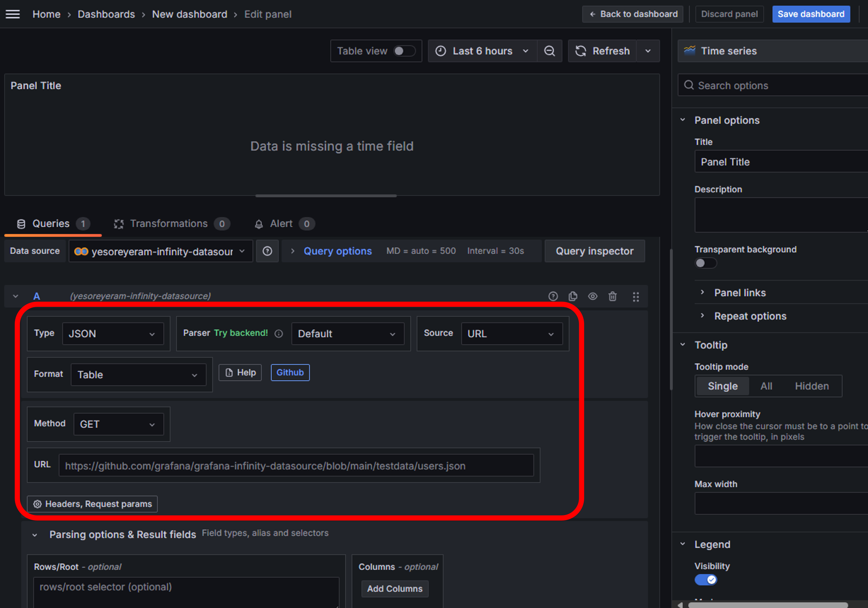Collapse the Panel options section

click(683, 120)
